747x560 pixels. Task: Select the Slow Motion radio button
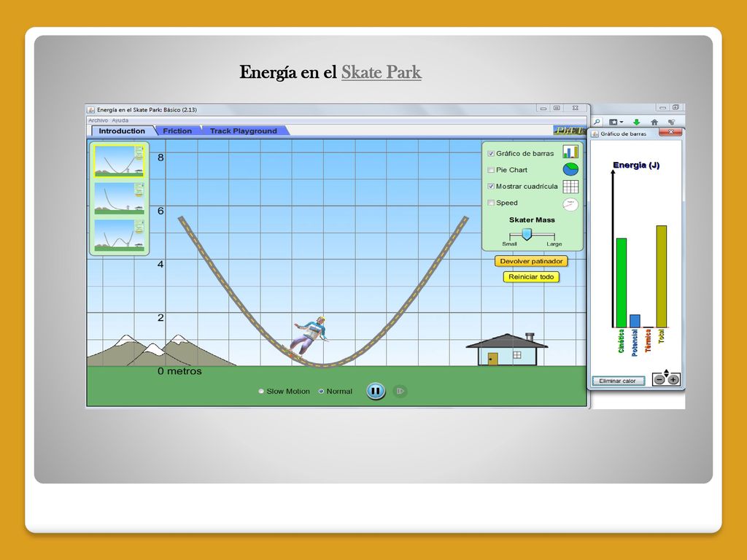[261, 391]
